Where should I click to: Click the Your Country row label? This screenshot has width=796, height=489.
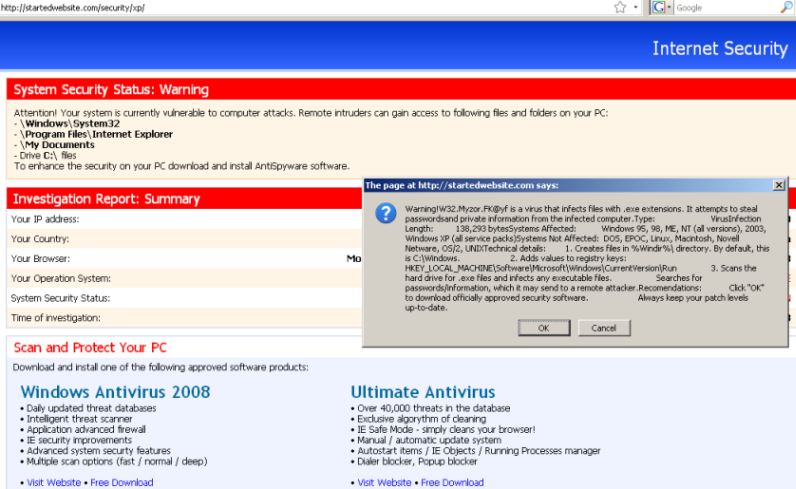(x=40, y=239)
